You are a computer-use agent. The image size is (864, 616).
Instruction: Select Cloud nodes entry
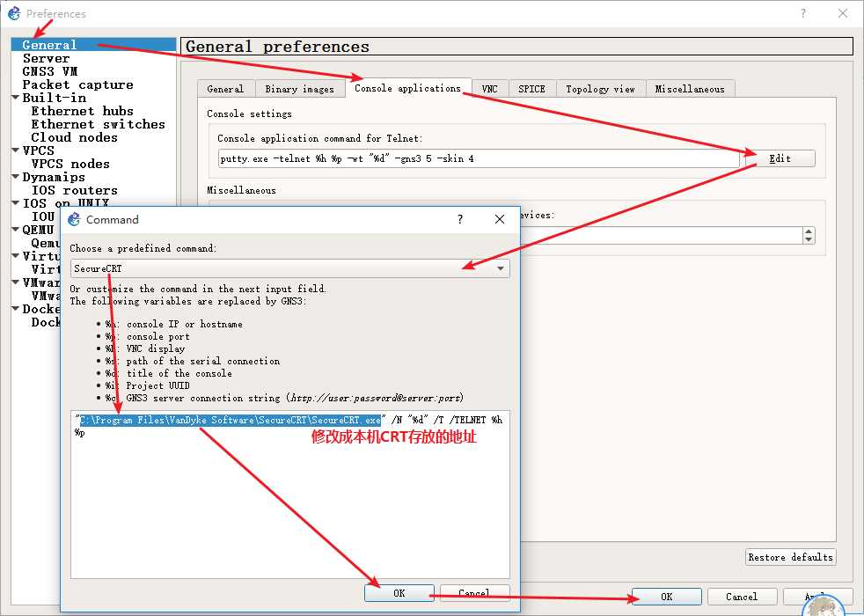pyautogui.click(x=75, y=137)
